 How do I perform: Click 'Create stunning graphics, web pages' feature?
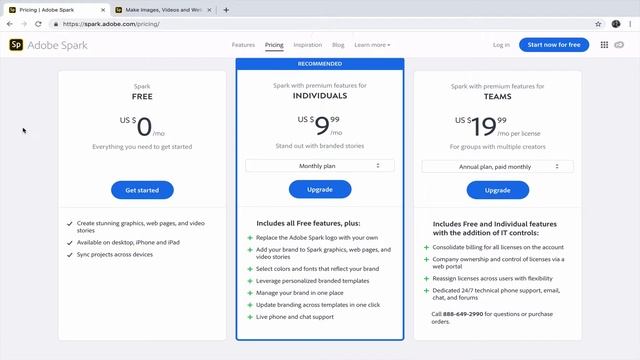[x=141, y=227]
